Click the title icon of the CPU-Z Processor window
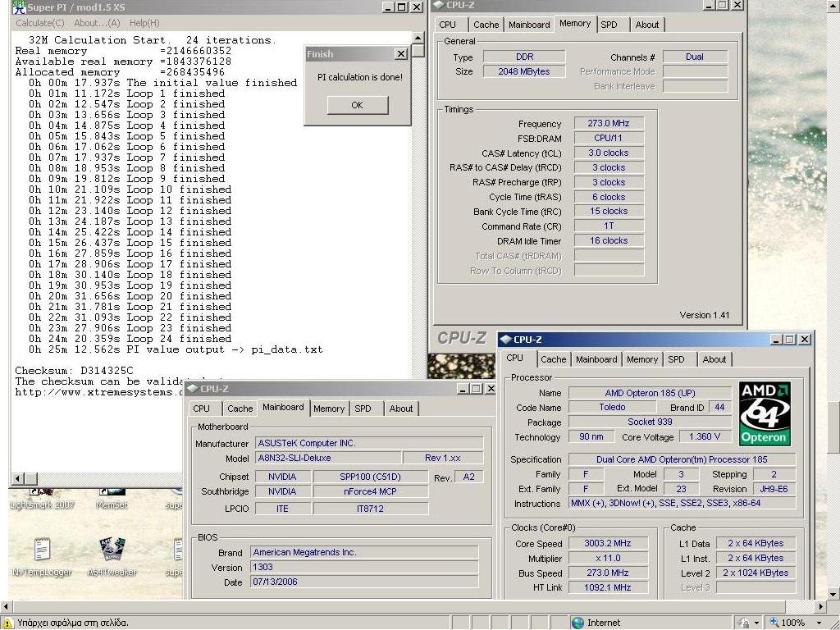The height and width of the screenshot is (630, 840). point(505,339)
